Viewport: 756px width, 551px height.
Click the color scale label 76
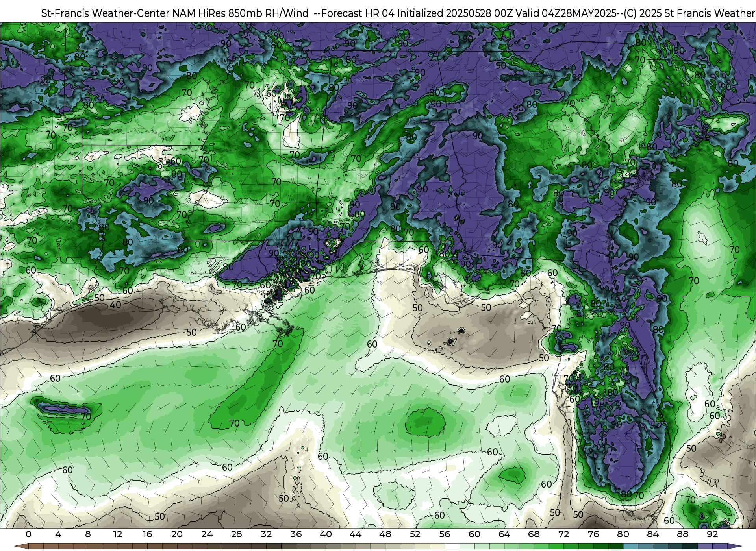(x=593, y=534)
